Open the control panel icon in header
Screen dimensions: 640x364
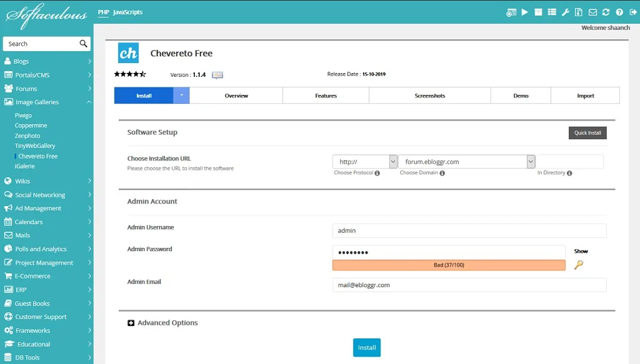(511, 12)
